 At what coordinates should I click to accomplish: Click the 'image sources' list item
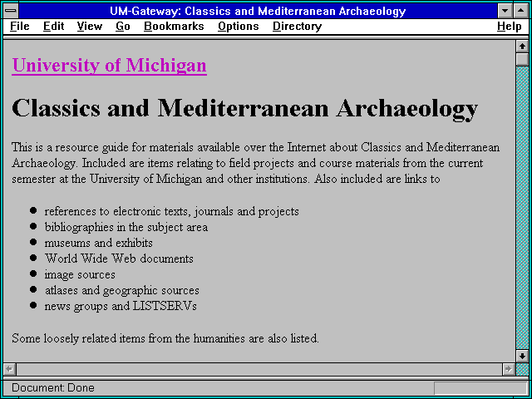[x=80, y=274]
